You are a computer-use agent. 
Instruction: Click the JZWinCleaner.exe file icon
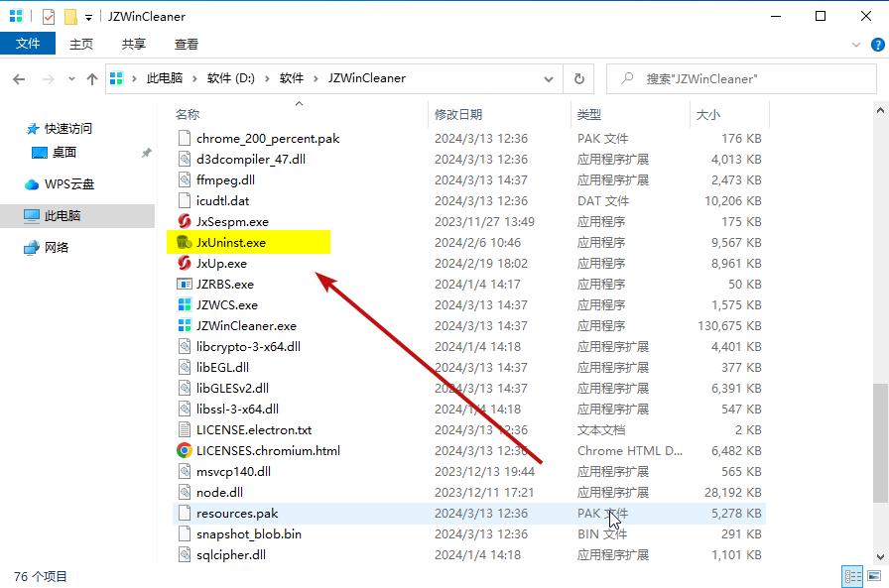184,326
